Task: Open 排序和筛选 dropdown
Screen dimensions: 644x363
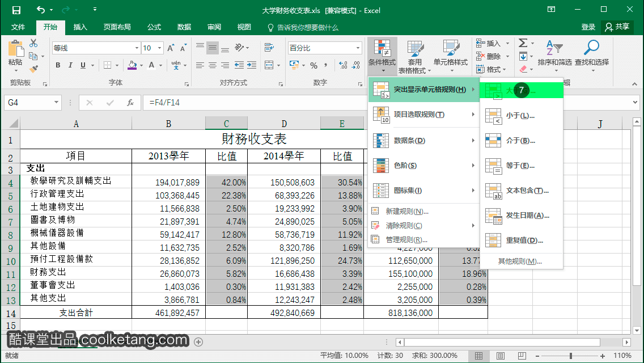Action: tap(554, 57)
